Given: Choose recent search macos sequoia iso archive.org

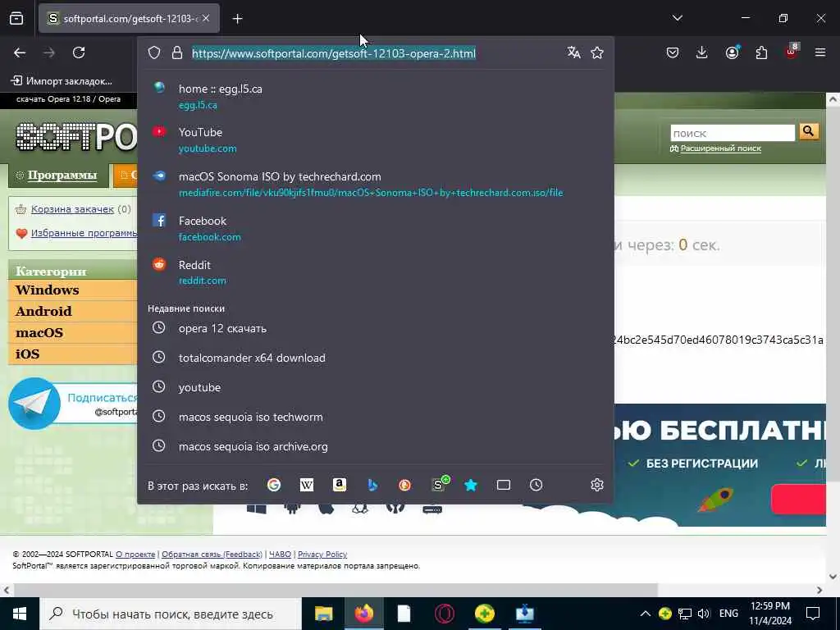Looking at the screenshot, I should pyautogui.click(x=376, y=446).
